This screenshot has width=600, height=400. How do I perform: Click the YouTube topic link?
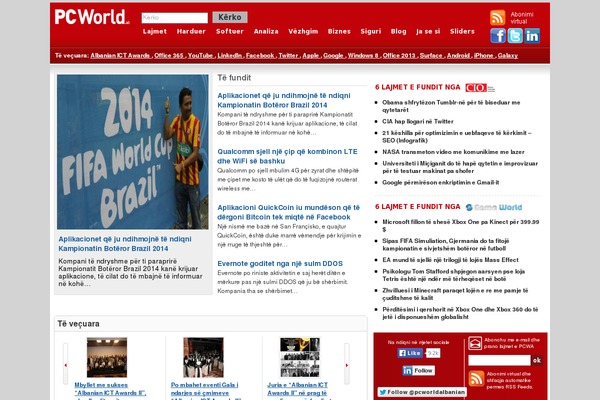(x=200, y=56)
